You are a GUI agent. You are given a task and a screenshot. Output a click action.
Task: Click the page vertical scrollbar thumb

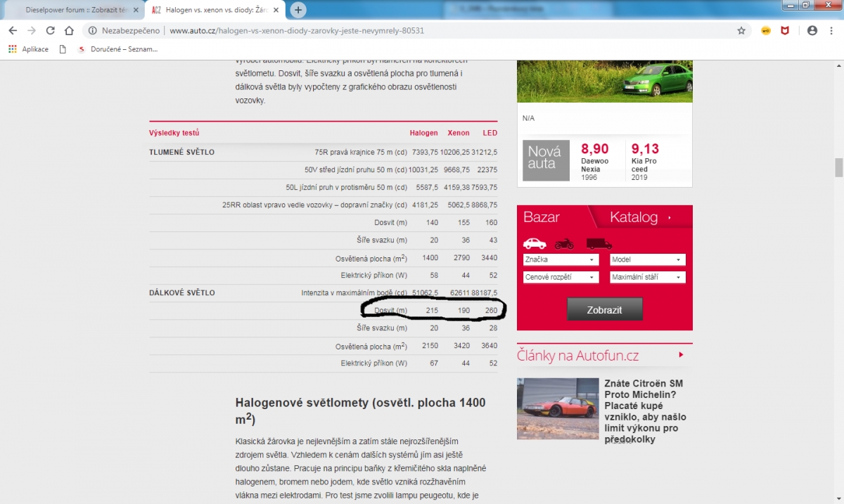click(x=838, y=168)
